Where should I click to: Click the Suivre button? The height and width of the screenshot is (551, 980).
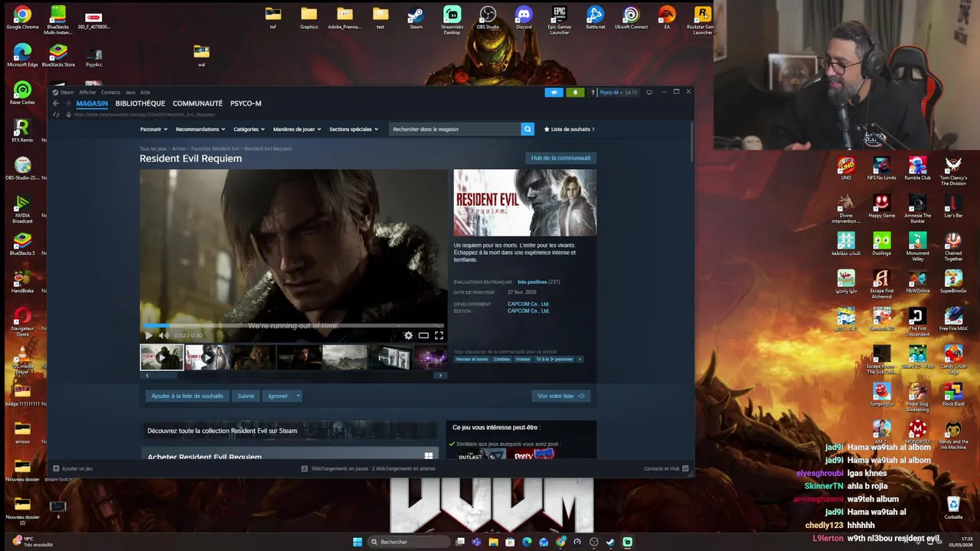(x=246, y=396)
